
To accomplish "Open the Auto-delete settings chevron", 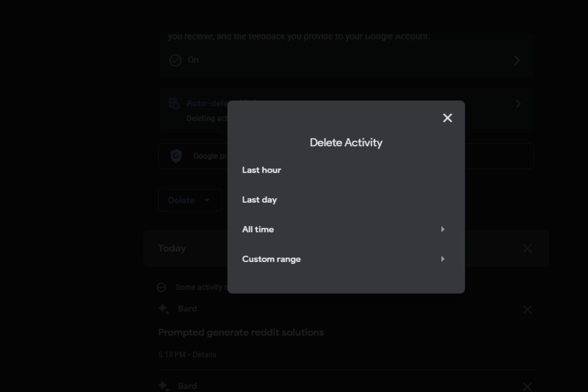I will 518,104.
